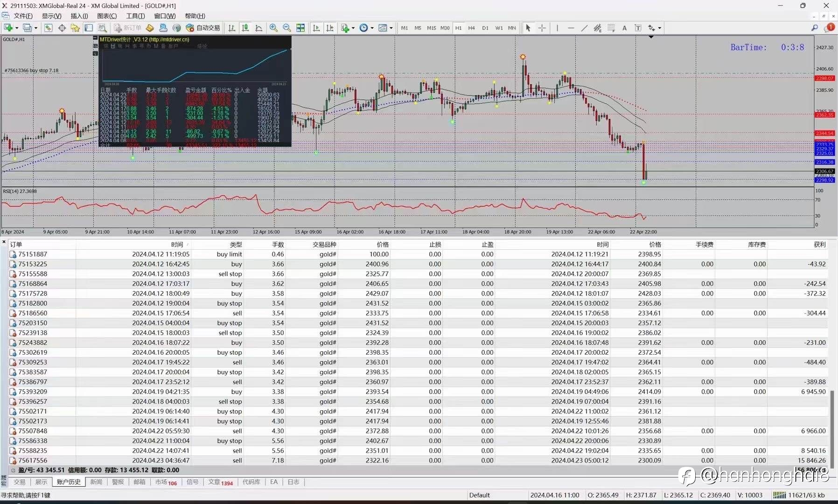Open the 插入(I) menu
Viewport: 838px width, 504px height.
coord(79,16)
